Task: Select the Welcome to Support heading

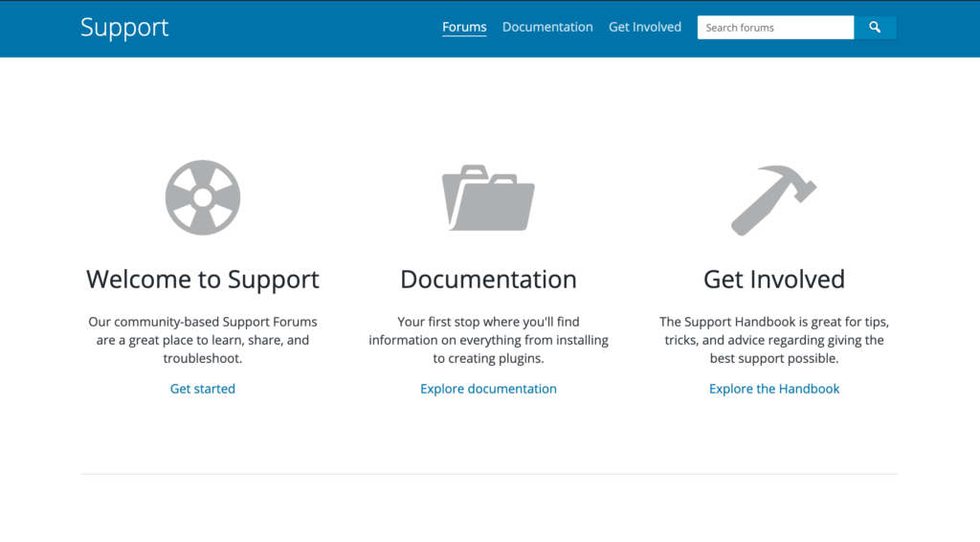Action: coord(203,279)
